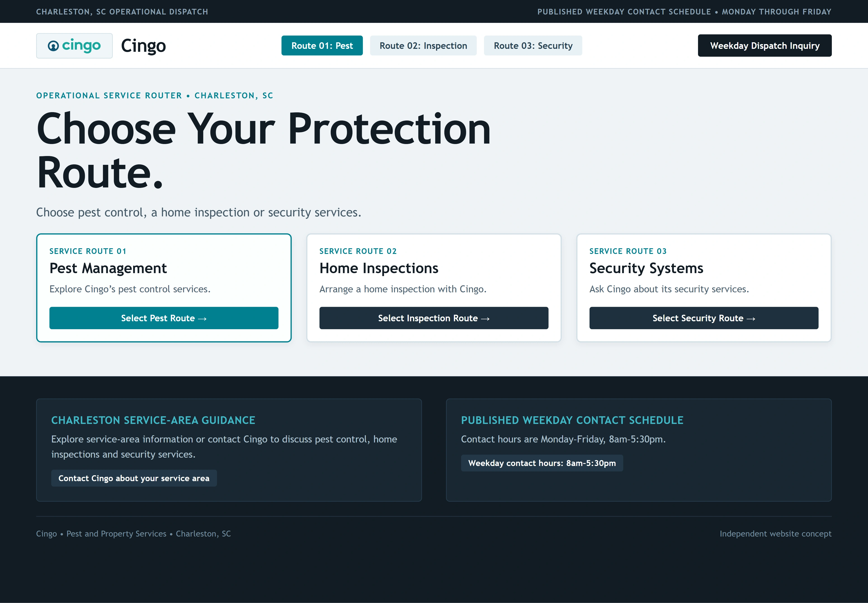
Task: Click Select Security Route button
Action: point(704,318)
